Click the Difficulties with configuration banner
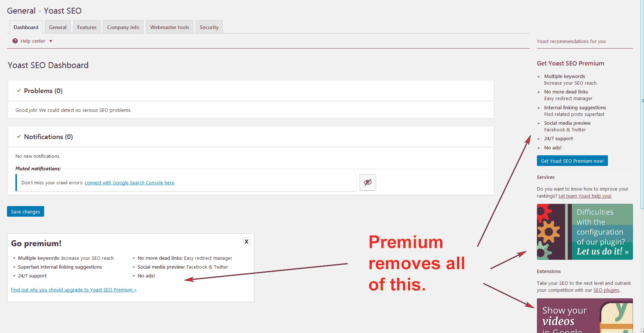 585,232
